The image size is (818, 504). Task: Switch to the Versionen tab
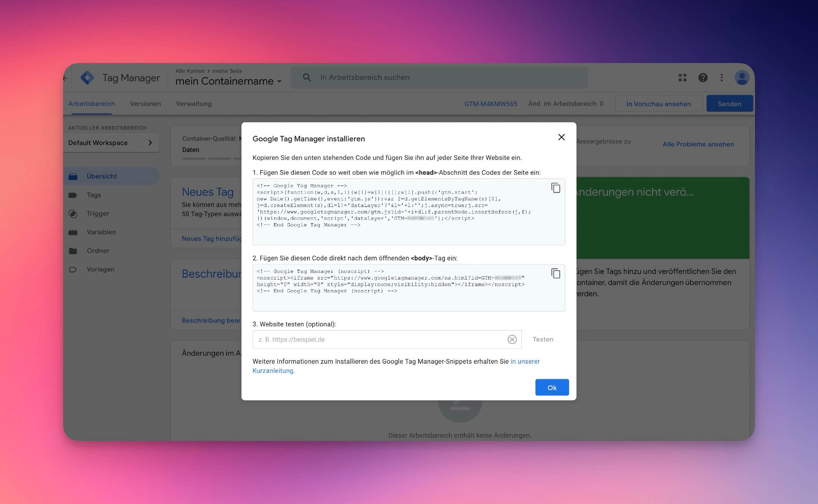pos(145,104)
